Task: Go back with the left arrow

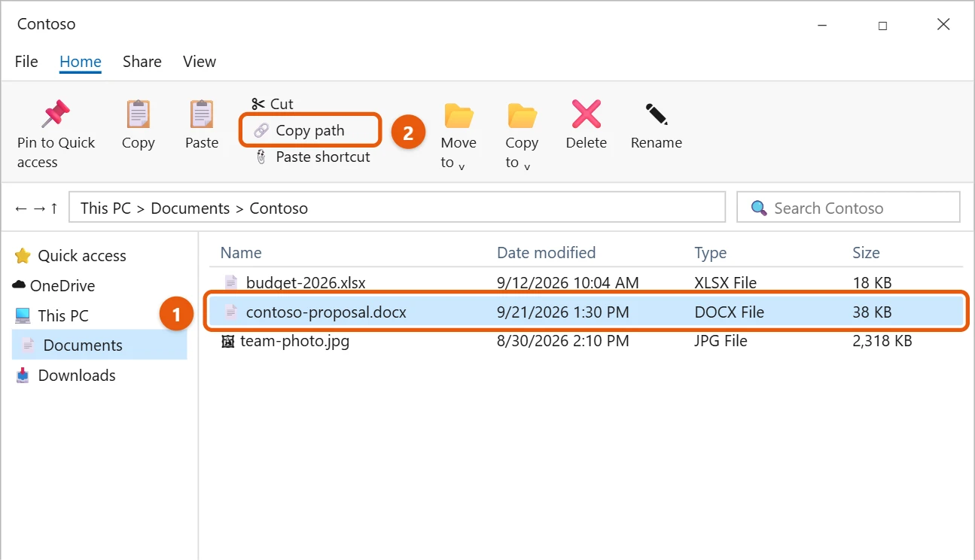Action: pos(20,208)
